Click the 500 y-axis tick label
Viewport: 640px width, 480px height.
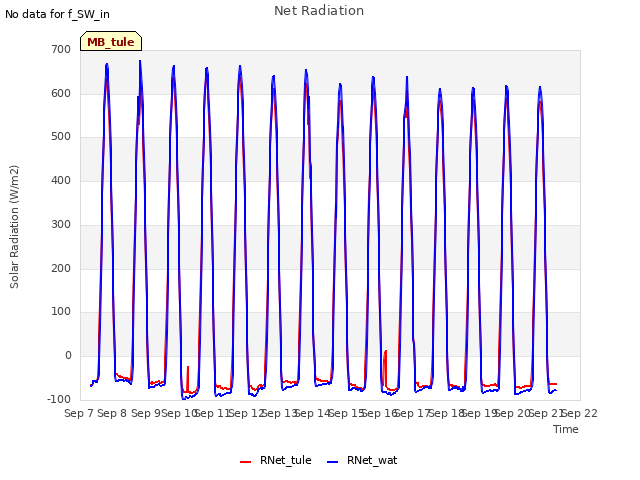[61, 137]
